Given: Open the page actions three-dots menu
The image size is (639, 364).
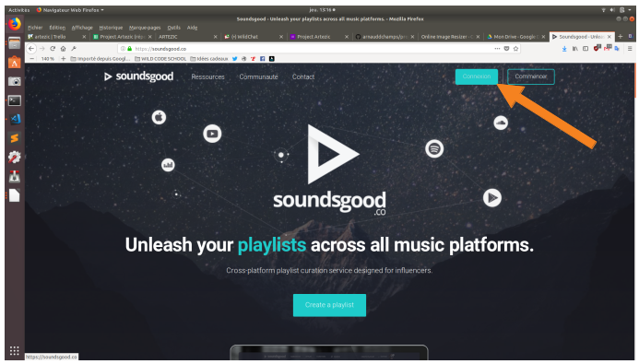Looking at the screenshot, I should click(x=497, y=49).
